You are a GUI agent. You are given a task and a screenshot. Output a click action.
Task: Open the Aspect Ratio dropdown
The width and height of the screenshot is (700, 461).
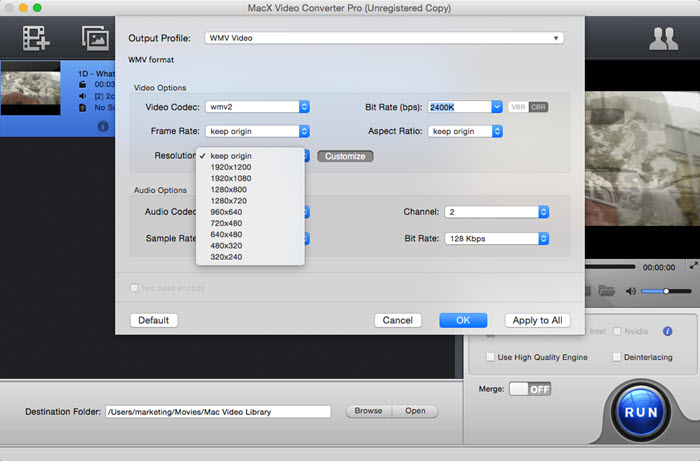[465, 131]
